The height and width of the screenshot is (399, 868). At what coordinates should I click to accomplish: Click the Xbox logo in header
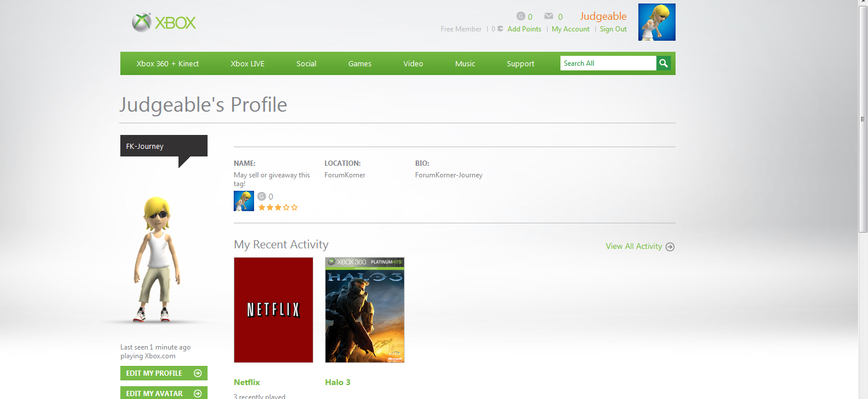click(x=164, y=23)
